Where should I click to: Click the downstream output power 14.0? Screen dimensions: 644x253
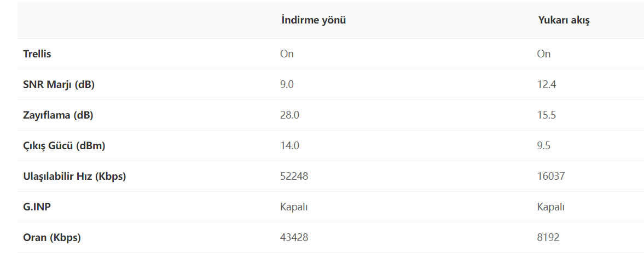[x=290, y=146]
